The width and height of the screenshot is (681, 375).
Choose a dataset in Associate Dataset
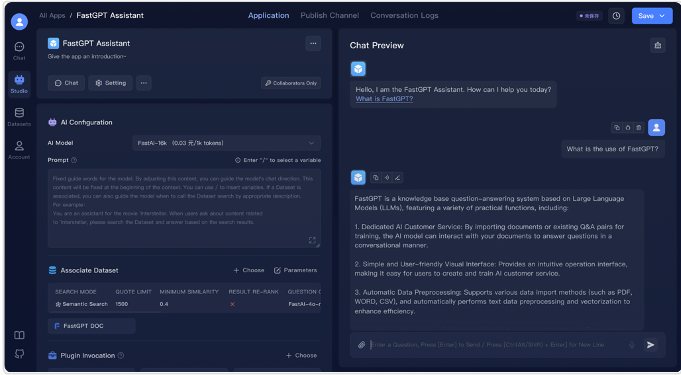[x=249, y=270]
